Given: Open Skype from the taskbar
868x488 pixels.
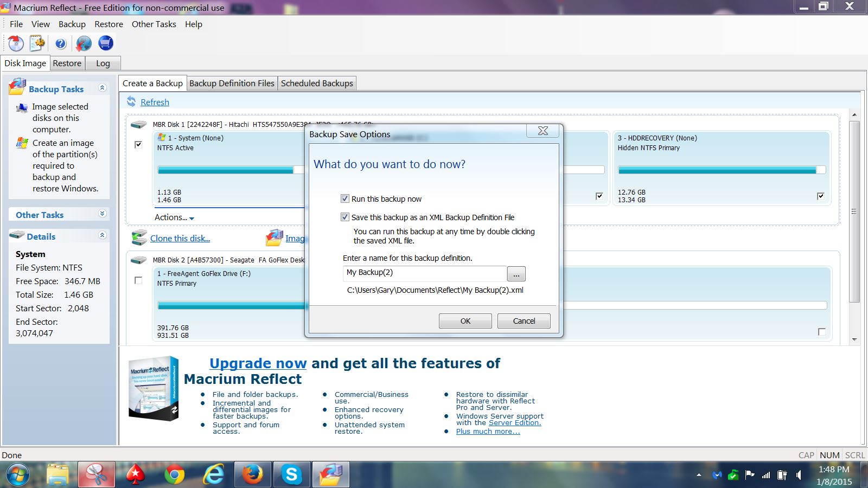Looking at the screenshot, I should coord(292,475).
